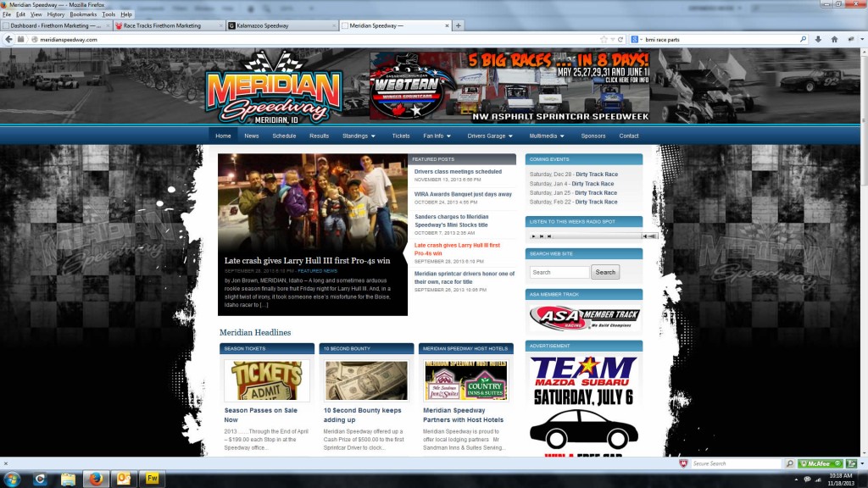Image resolution: width=868 pixels, height=488 pixels.
Task: Open Firefox from the taskbar
Action: [x=96, y=479]
